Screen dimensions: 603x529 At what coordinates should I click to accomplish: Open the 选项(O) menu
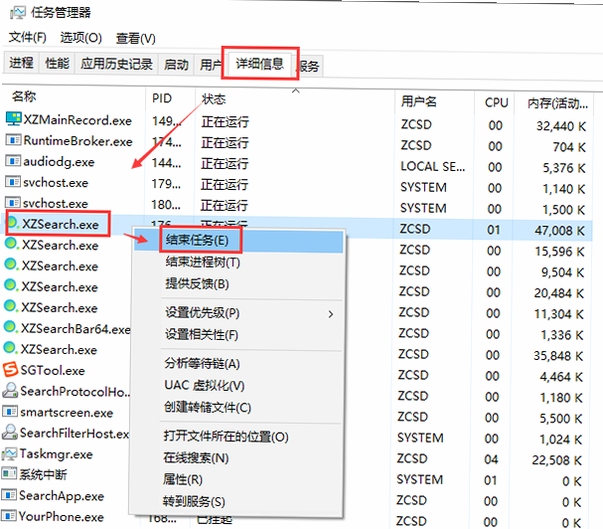(x=81, y=38)
